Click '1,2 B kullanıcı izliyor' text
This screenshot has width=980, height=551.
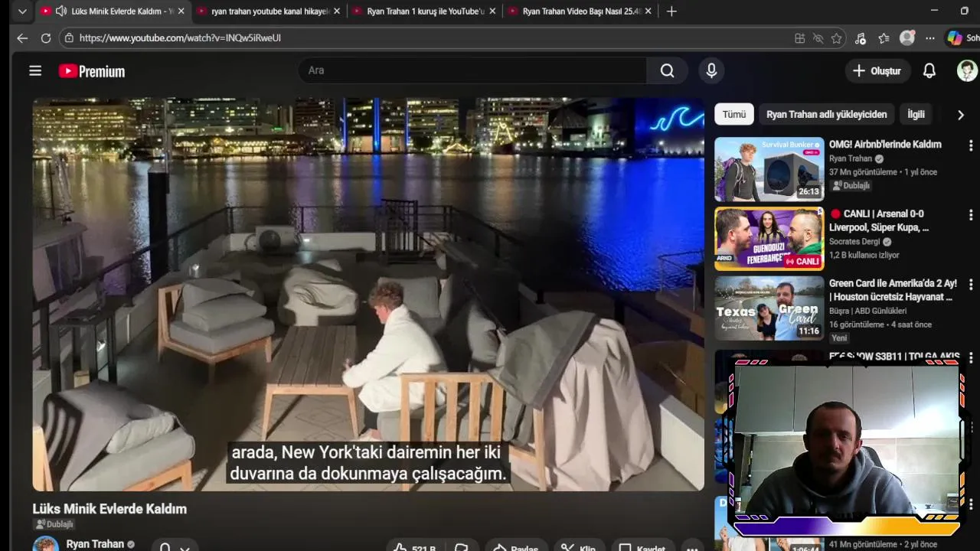click(x=864, y=255)
